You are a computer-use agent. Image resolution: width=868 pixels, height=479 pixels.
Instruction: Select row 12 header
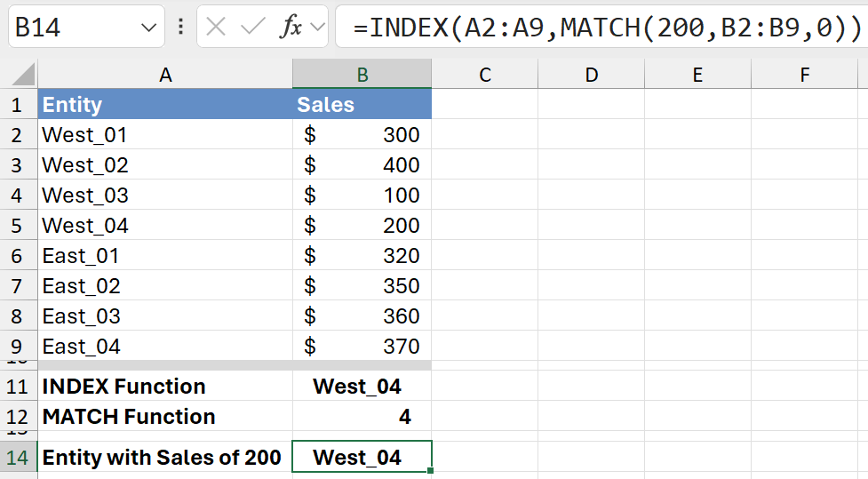coord(19,417)
